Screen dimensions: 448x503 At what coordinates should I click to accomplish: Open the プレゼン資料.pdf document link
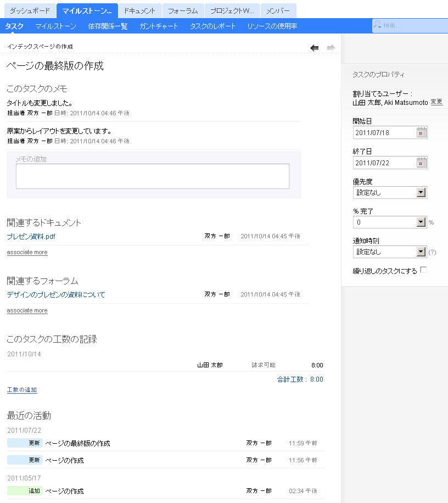(x=31, y=237)
